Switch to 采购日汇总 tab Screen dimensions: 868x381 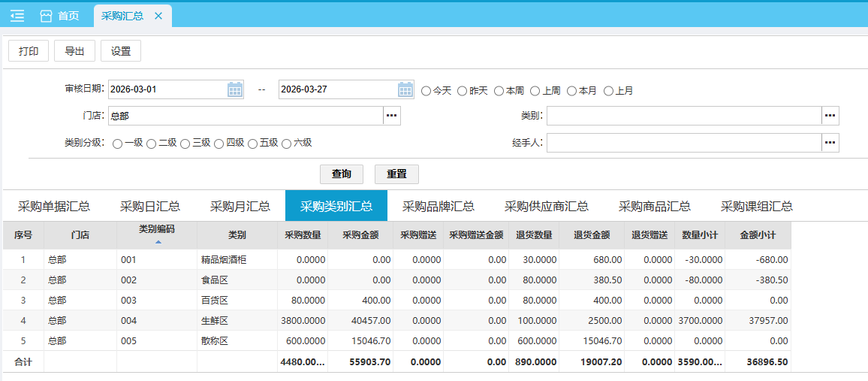149,207
